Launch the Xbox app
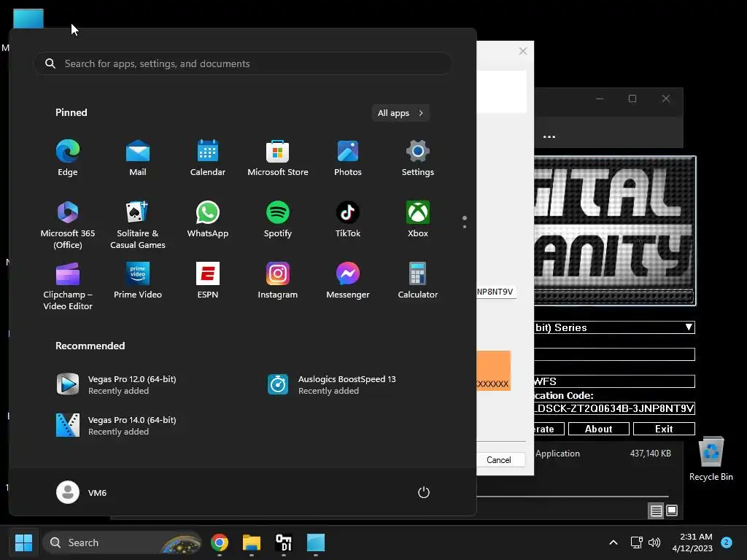The width and height of the screenshot is (747, 560). (x=418, y=219)
